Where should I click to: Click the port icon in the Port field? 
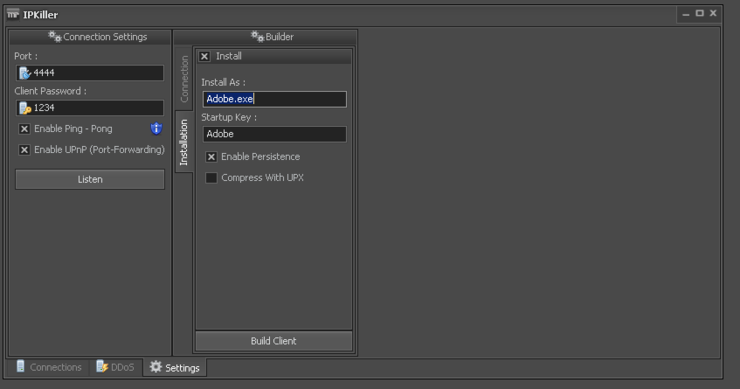pos(25,73)
